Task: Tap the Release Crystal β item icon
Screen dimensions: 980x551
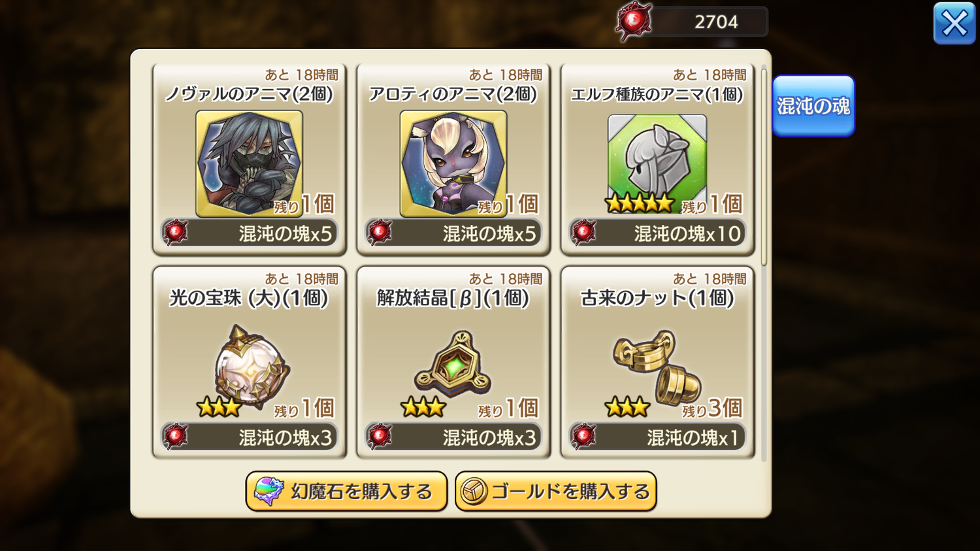Action: click(453, 364)
